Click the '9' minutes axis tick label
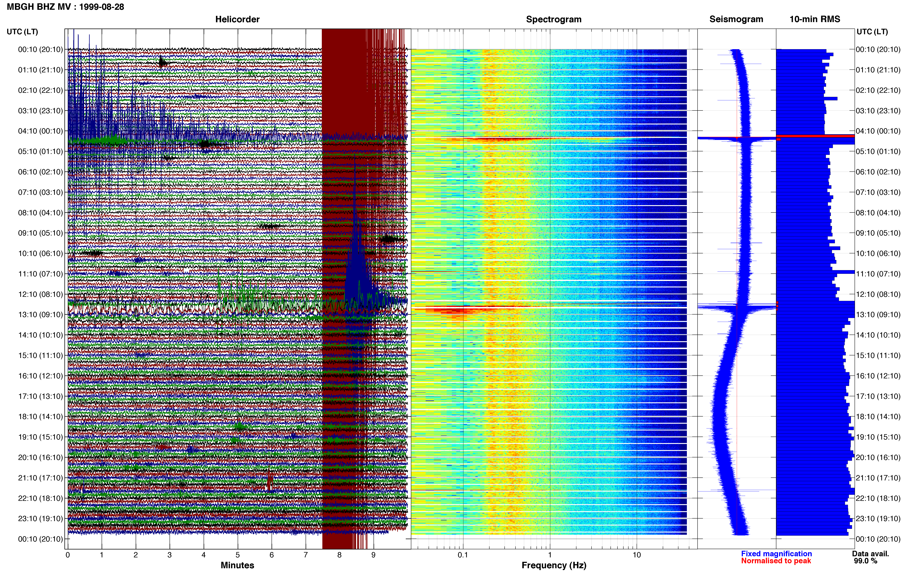The height and width of the screenshot is (578, 924). (373, 555)
